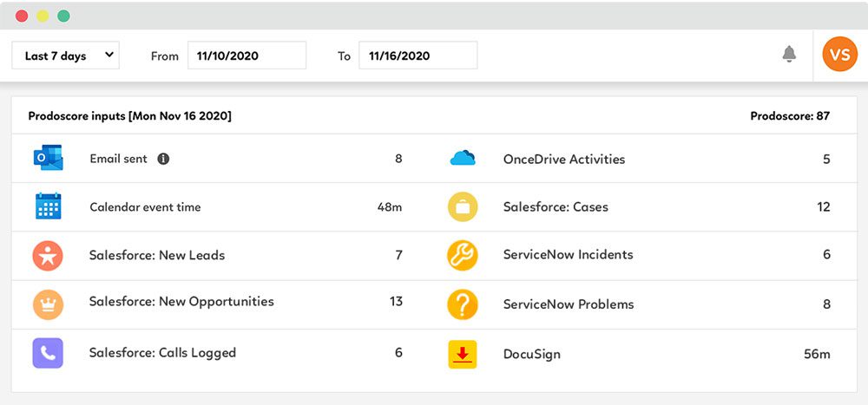Click the briefcase icon for Salesforce Cases
The image size is (868, 405).
(x=463, y=207)
